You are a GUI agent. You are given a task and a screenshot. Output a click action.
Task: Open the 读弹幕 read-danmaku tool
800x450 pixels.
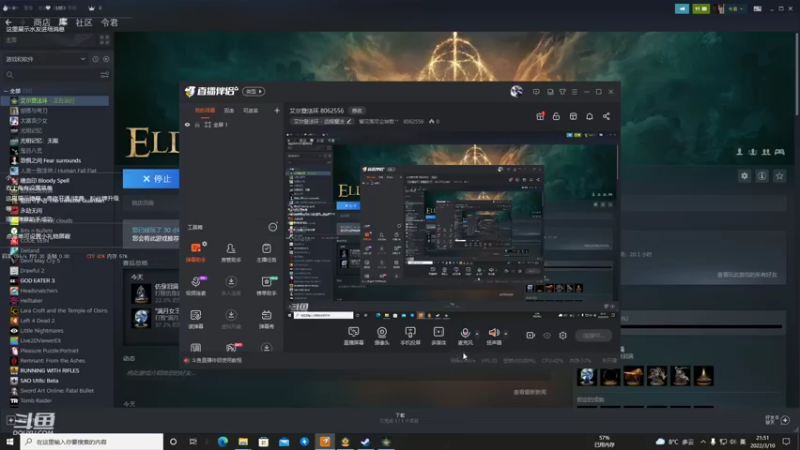pyautogui.click(x=196, y=319)
